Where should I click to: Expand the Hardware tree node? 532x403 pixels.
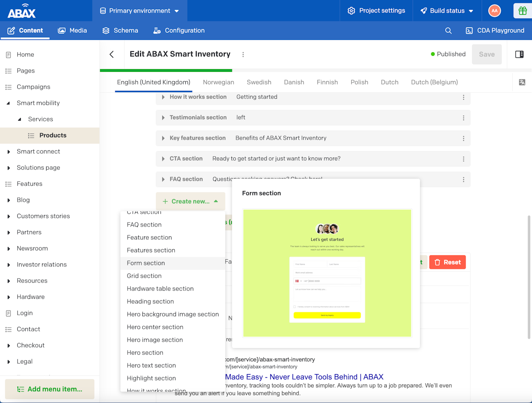(8, 297)
